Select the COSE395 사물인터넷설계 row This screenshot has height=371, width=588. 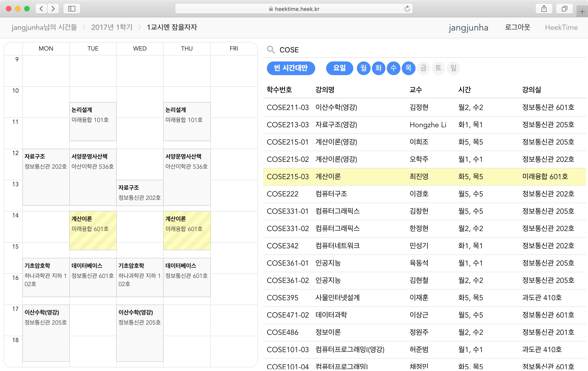click(x=424, y=298)
